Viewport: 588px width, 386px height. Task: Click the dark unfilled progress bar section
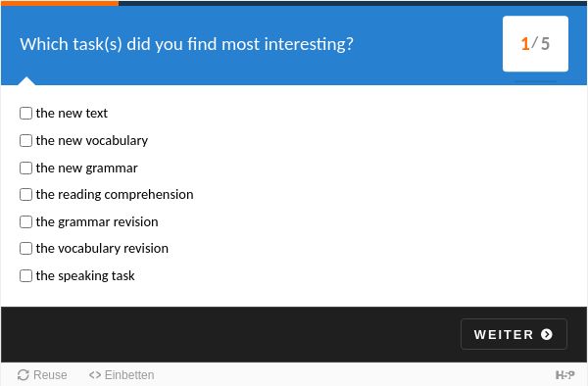pos(353,3)
